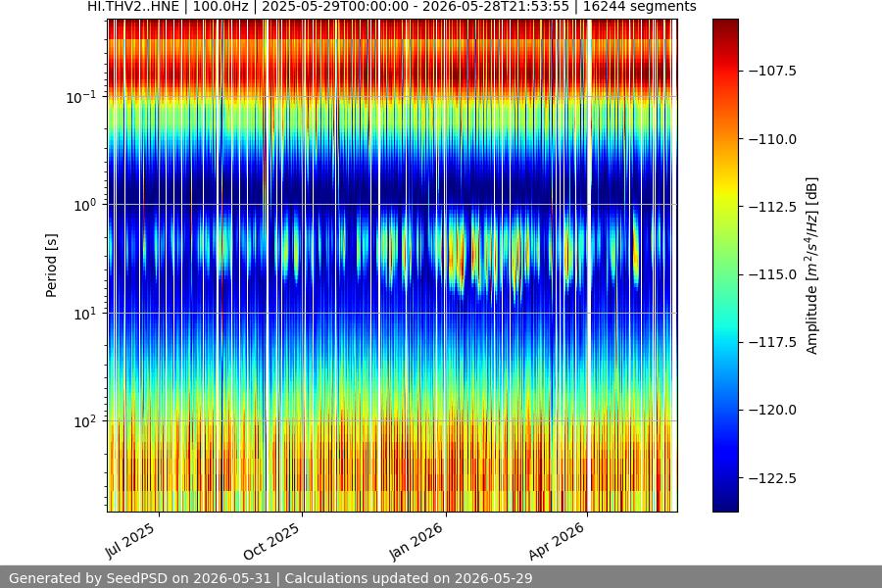The height and width of the screenshot is (588, 882).
Task: Click the -117.5 colorbar value
Action: pos(772,342)
